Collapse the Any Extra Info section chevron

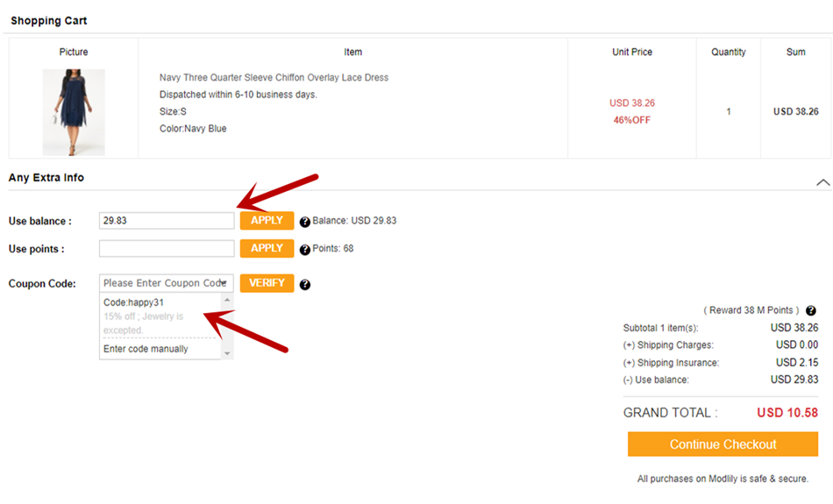(x=822, y=182)
